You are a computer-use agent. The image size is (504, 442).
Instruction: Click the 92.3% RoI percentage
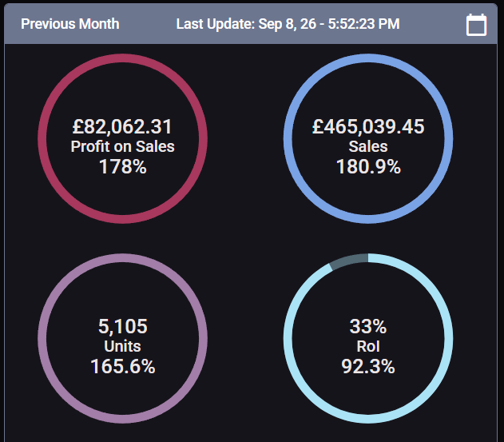[x=368, y=366]
